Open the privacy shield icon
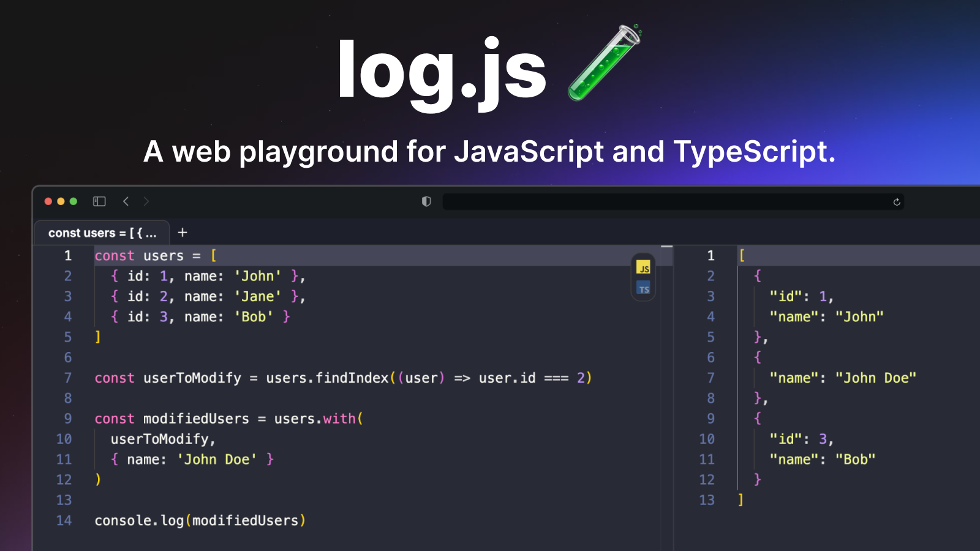This screenshot has width=980, height=551. click(426, 201)
